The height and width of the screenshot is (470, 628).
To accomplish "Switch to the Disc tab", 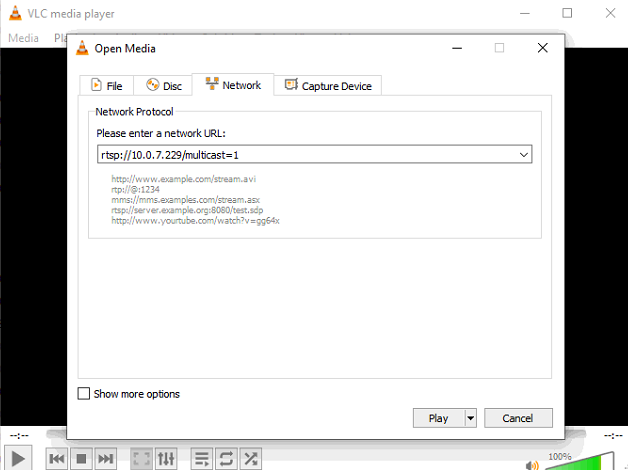I will point(164,86).
